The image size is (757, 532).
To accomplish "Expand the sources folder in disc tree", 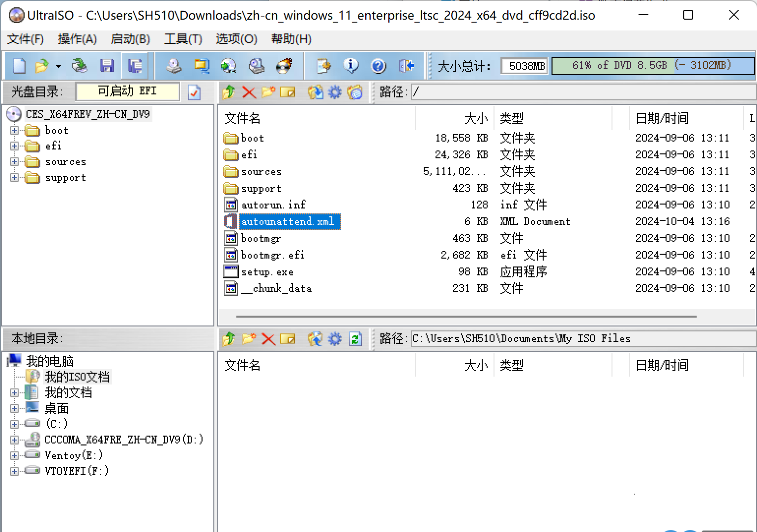I will [x=14, y=162].
